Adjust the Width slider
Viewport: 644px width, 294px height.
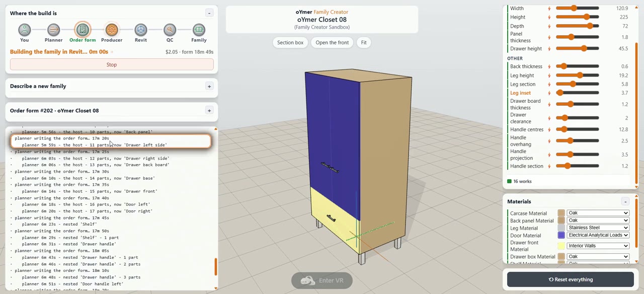tap(577, 8)
